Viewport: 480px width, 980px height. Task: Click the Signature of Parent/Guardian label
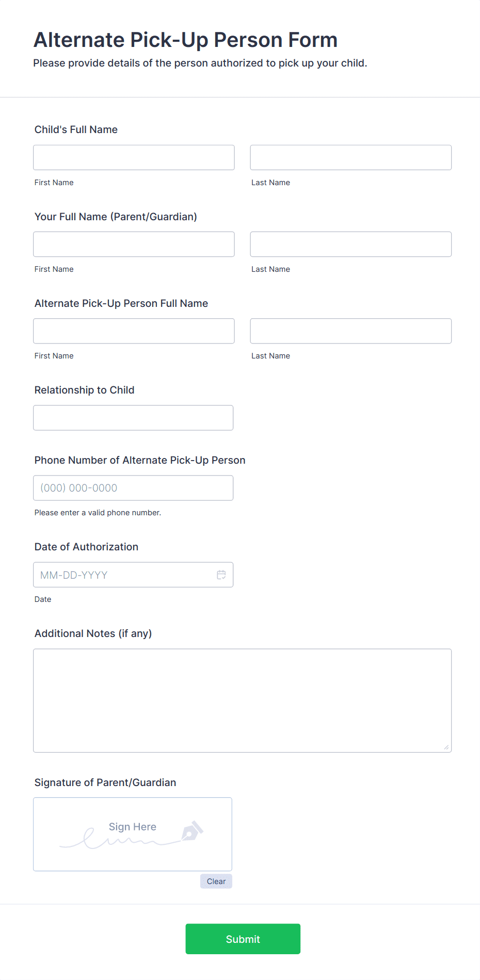[105, 782]
